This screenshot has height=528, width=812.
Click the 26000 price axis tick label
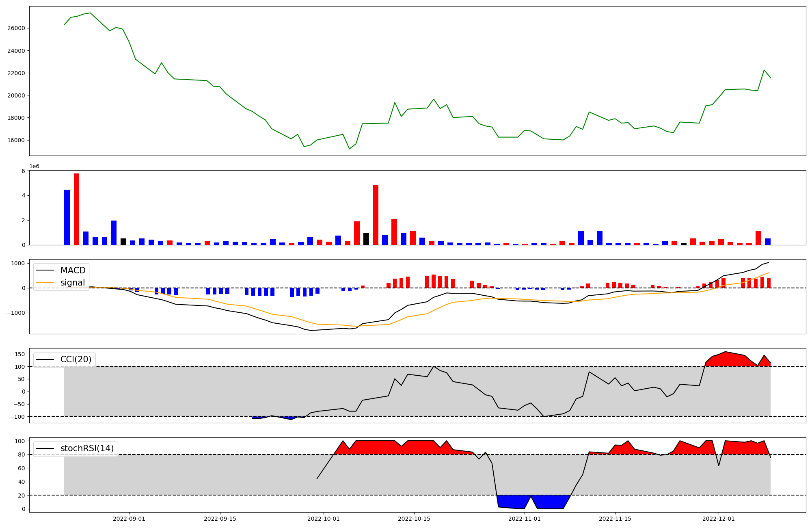pyautogui.click(x=16, y=28)
